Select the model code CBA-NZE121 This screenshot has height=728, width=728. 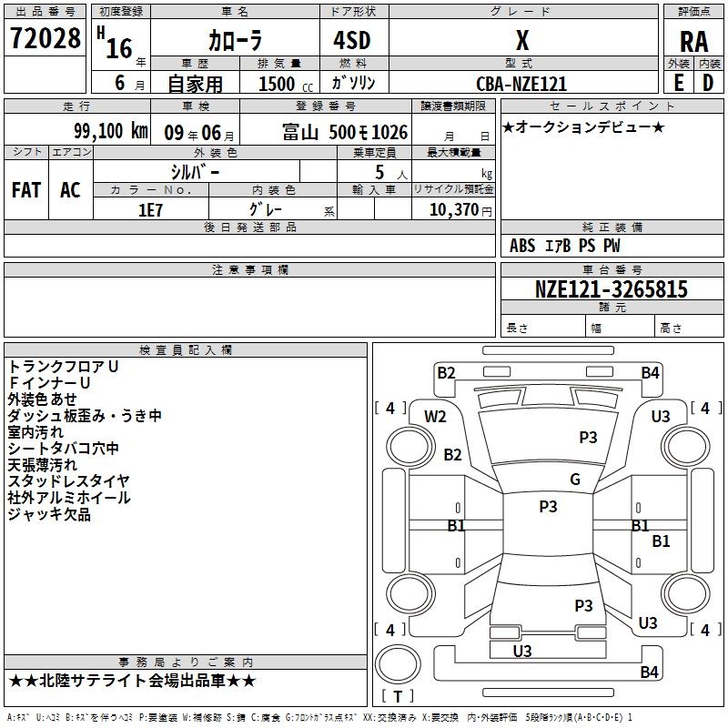pyautogui.click(x=521, y=84)
